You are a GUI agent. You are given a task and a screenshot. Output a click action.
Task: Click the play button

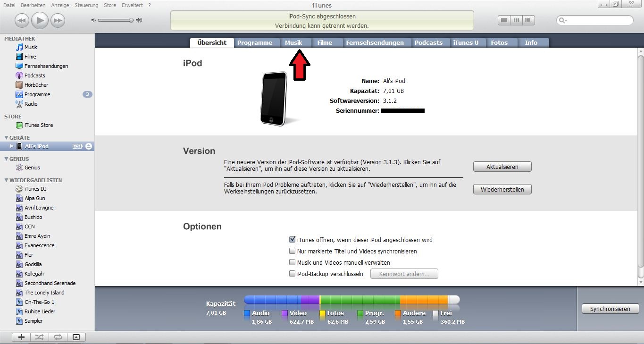(x=40, y=20)
